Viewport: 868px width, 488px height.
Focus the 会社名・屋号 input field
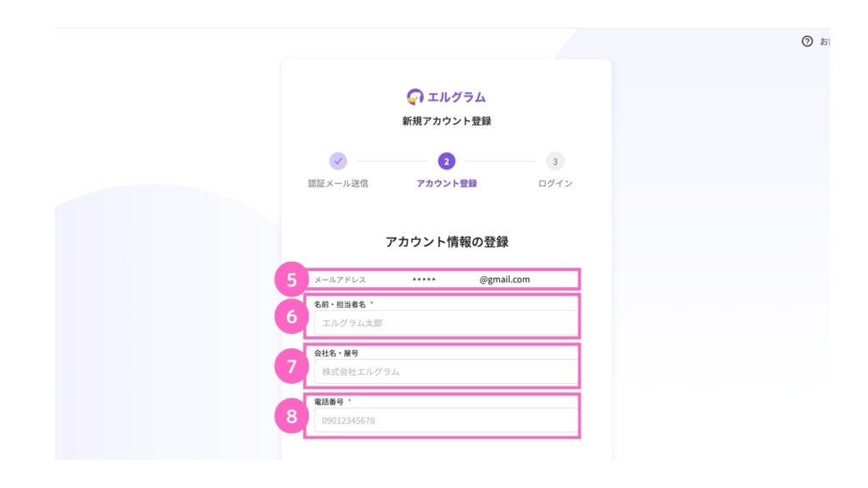coord(445,372)
